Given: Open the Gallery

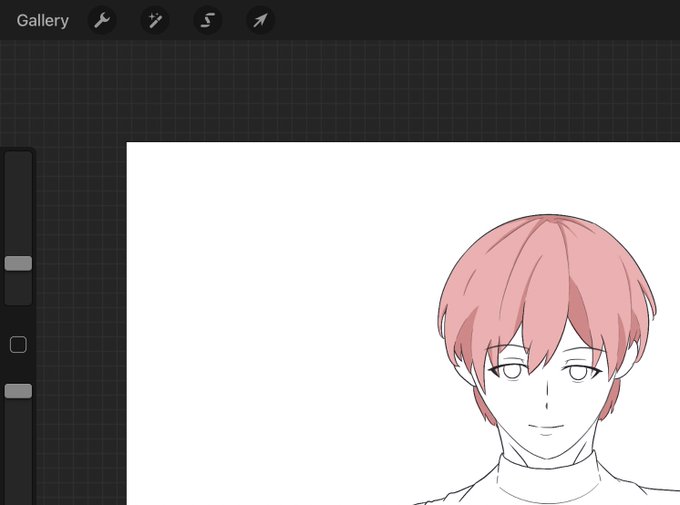Looking at the screenshot, I should pyautogui.click(x=42, y=20).
